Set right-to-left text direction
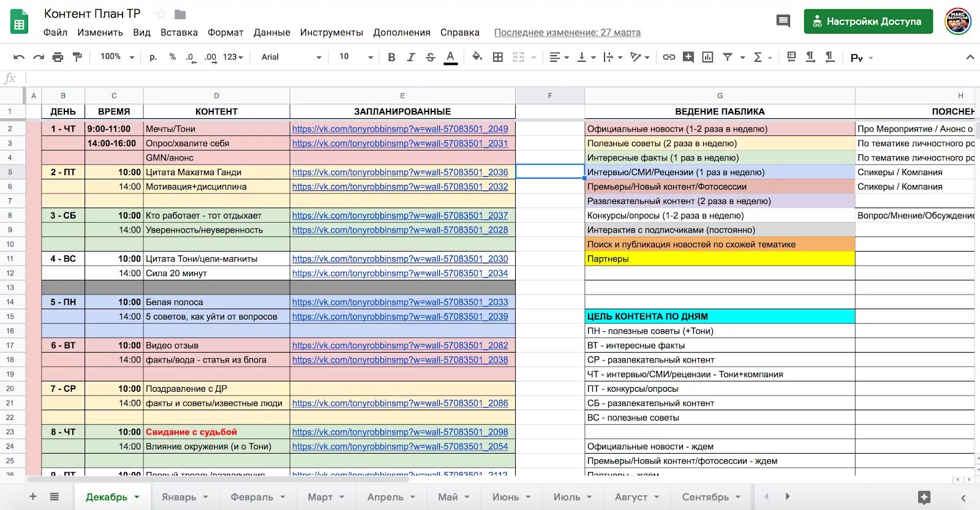The height and width of the screenshot is (510, 980). (830, 57)
